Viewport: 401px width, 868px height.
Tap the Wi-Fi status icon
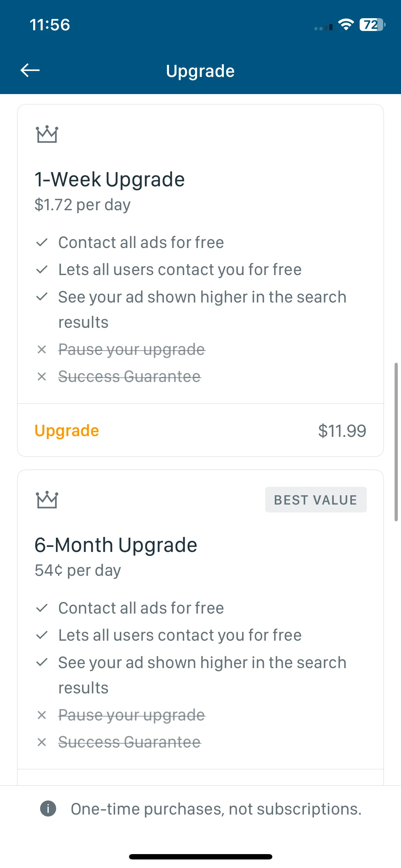(x=345, y=25)
